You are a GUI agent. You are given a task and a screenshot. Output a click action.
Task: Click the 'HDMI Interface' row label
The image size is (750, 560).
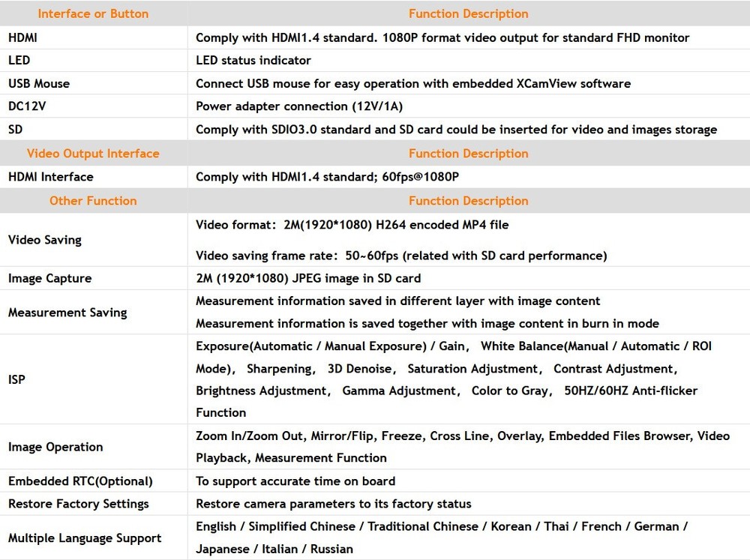tap(51, 176)
